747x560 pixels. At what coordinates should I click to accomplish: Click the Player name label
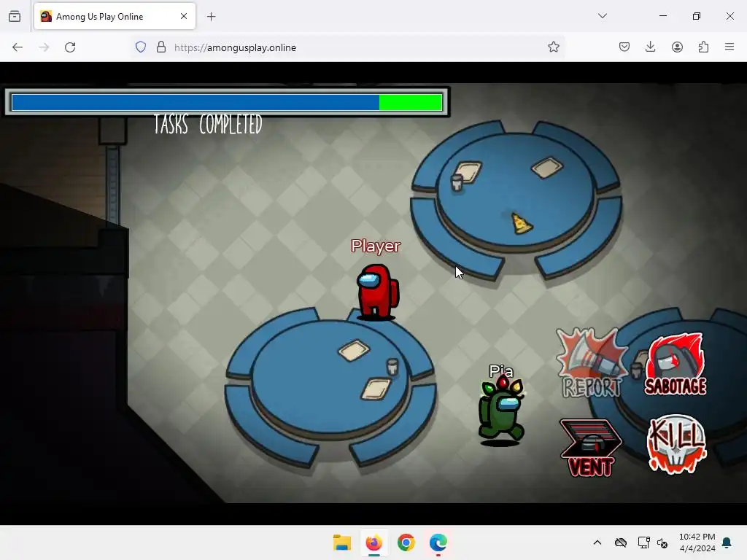tap(376, 246)
